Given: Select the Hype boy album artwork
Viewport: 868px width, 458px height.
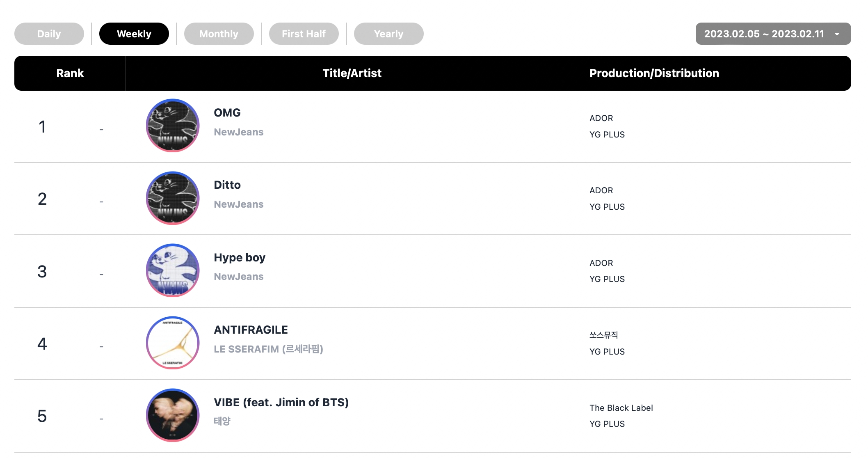Looking at the screenshot, I should click(173, 270).
